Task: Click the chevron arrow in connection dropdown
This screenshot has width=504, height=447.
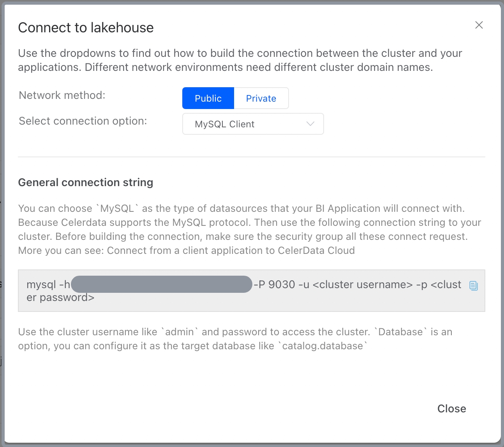Action: pyautogui.click(x=310, y=124)
